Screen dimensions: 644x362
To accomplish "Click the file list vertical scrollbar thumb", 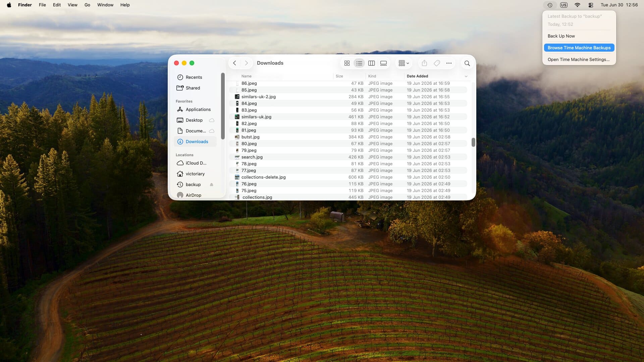I will 473,142.
